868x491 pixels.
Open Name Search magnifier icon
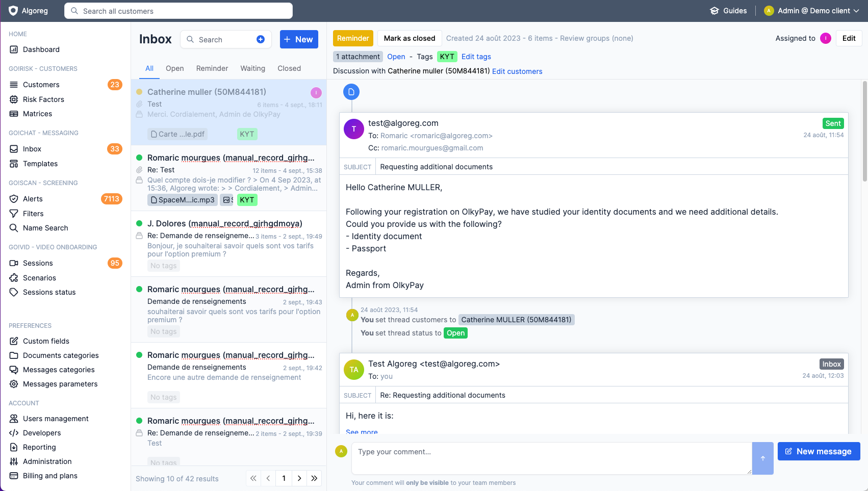(x=14, y=228)
